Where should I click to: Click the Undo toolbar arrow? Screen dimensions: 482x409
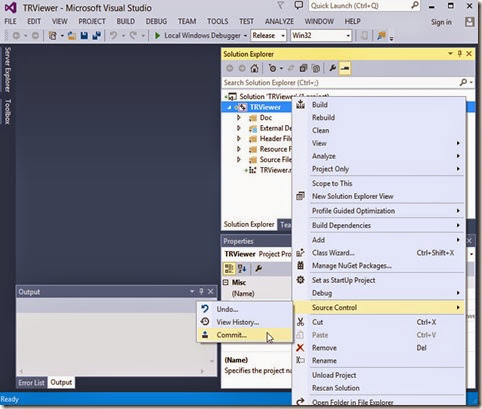(114, 35)
